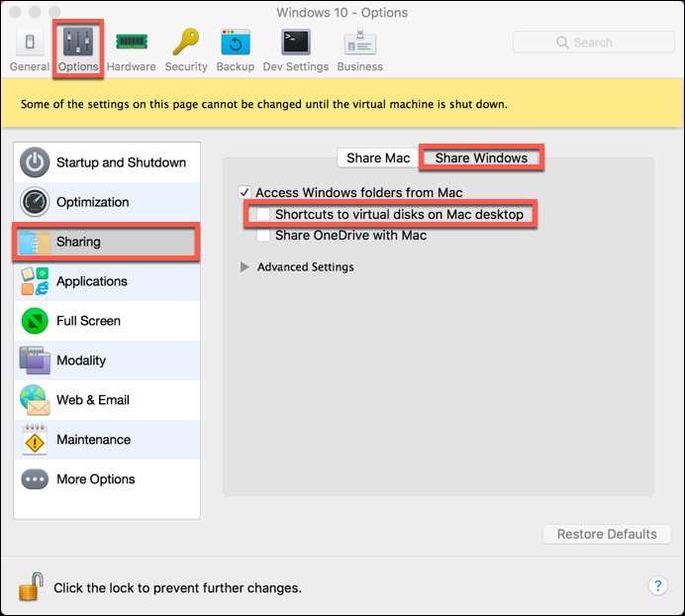Enable Share OneDrive with Mac checkbox

(263, 235)
